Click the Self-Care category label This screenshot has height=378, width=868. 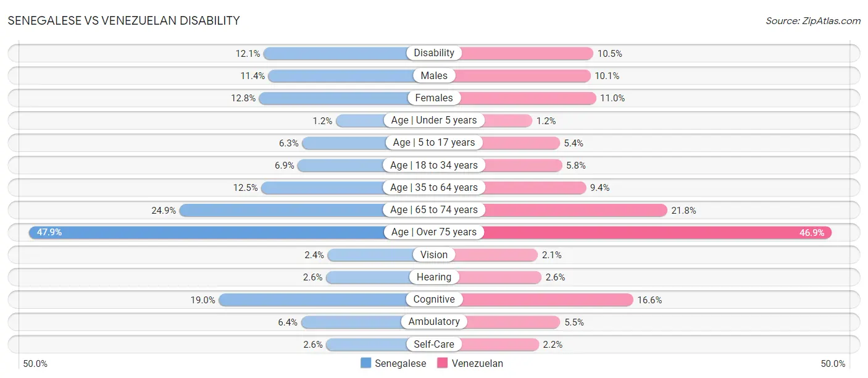(434, 344)
